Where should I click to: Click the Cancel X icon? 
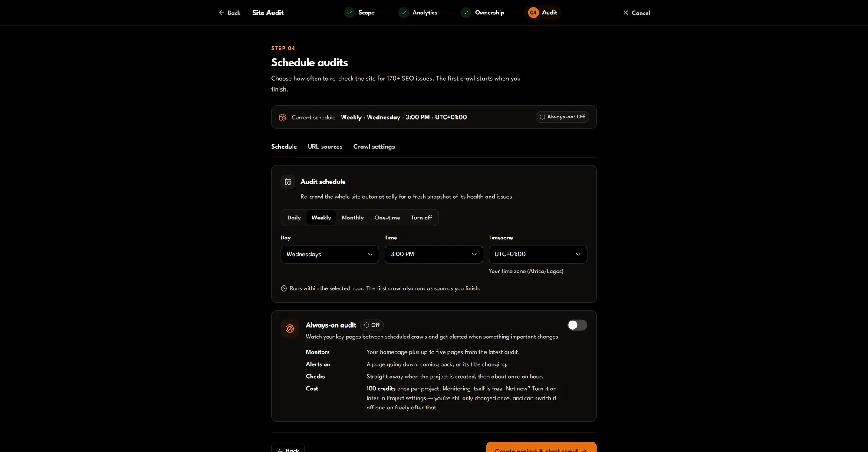click(x=625, y=13)
